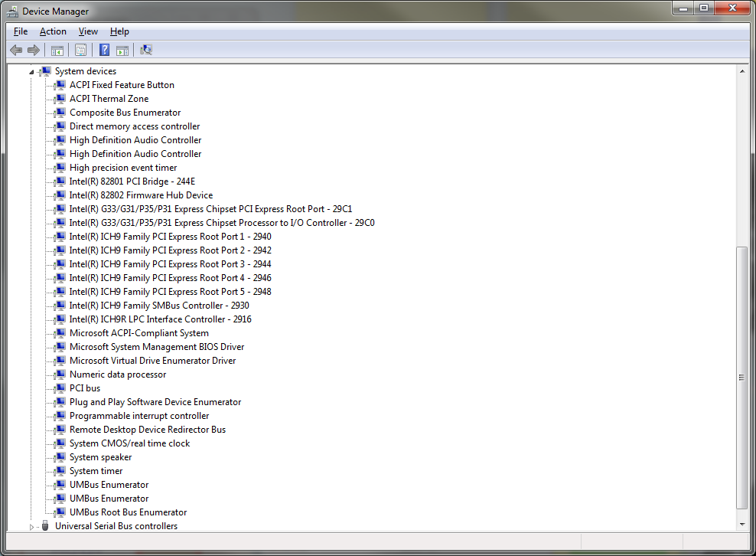The image size is (756, 556).
Task: Click the show/hide console tree toolbar icon
Action: coord(57,50)
